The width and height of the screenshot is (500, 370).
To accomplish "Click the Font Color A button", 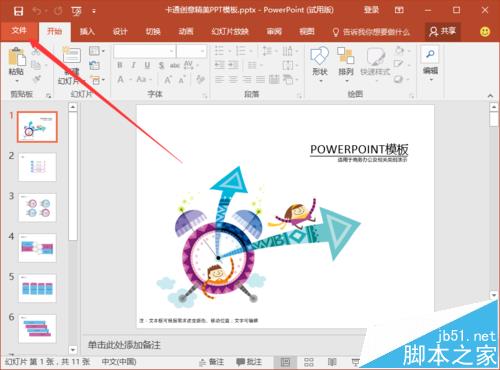I will pos(120,80).
